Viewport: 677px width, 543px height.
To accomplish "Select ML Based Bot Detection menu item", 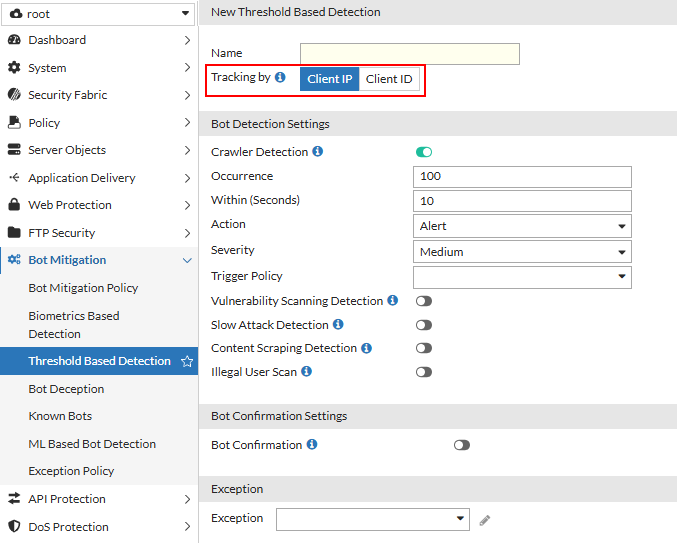I will (92, 444).
